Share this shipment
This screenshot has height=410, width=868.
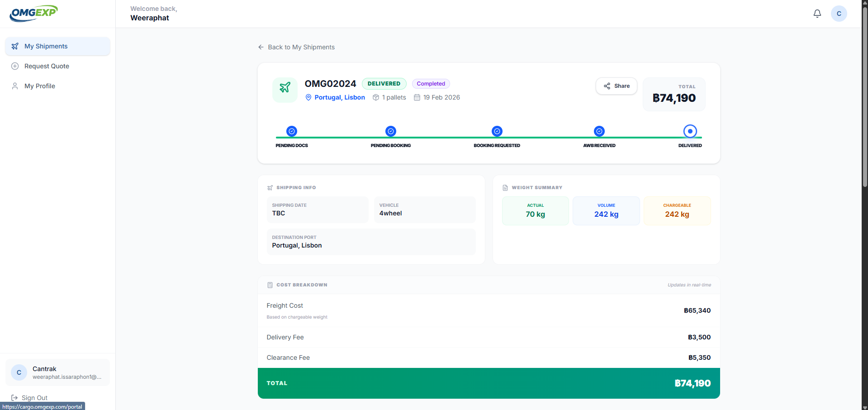[x=616, y=86]
